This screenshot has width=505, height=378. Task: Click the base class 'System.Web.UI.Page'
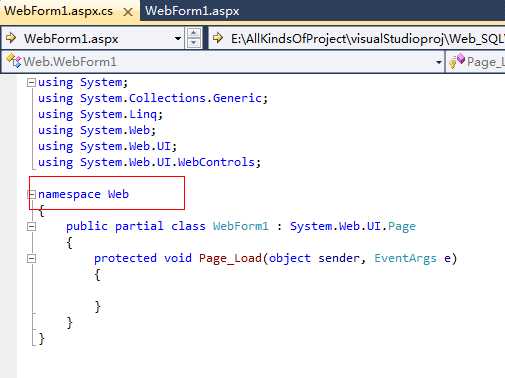coord(353,226)
